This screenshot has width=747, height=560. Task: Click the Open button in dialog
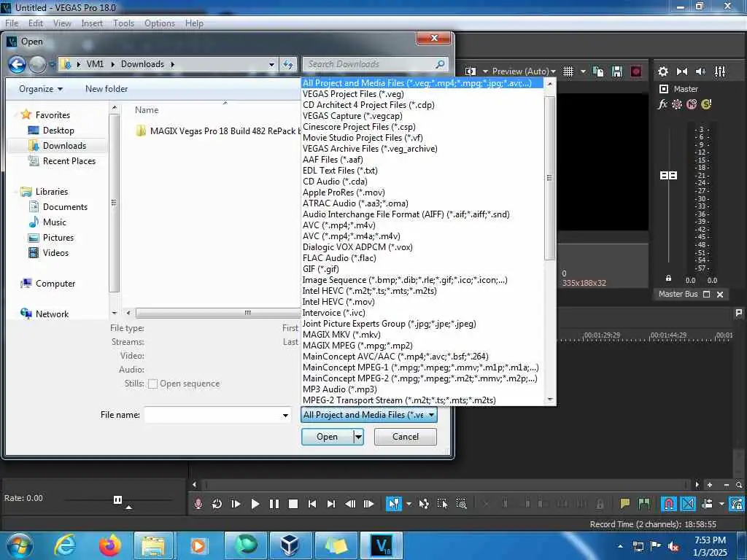click(327, 437)
